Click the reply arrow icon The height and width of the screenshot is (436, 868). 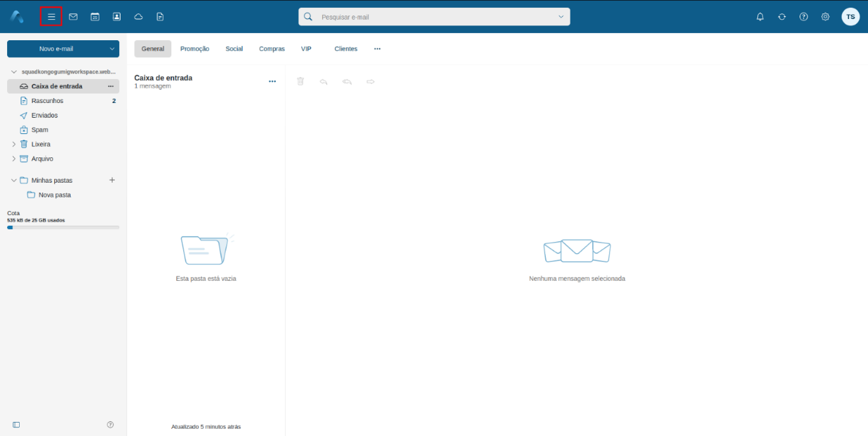[324, 82]
